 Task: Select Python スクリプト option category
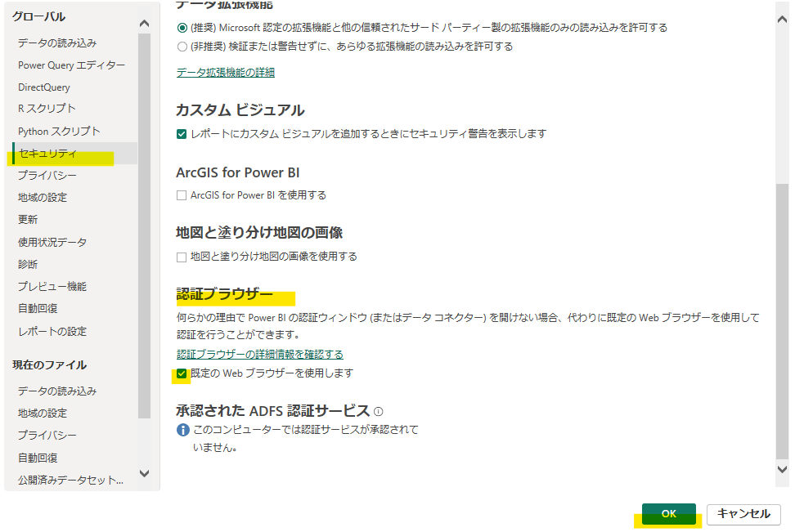pos(59,132)
